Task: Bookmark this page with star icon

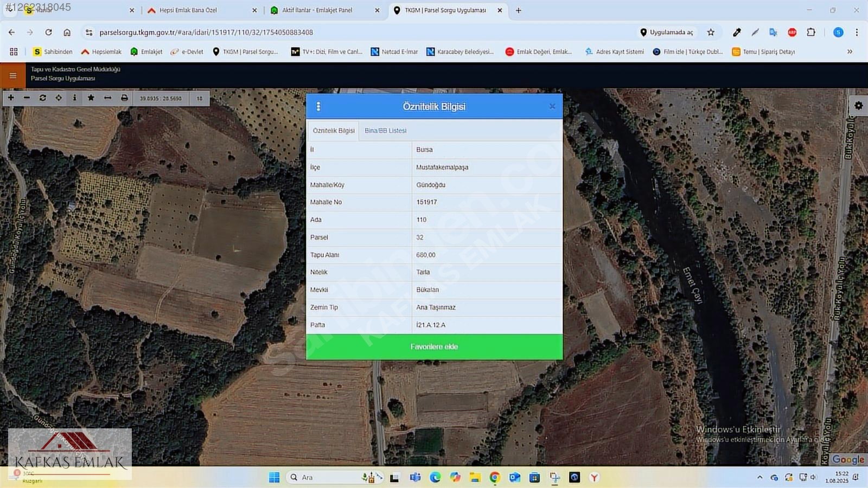Action: click(711, 33)
